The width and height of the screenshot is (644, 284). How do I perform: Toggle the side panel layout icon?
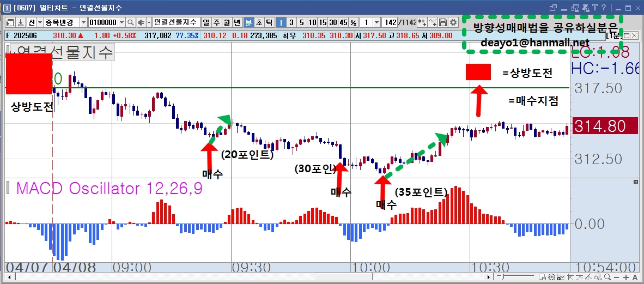point(10,22)
